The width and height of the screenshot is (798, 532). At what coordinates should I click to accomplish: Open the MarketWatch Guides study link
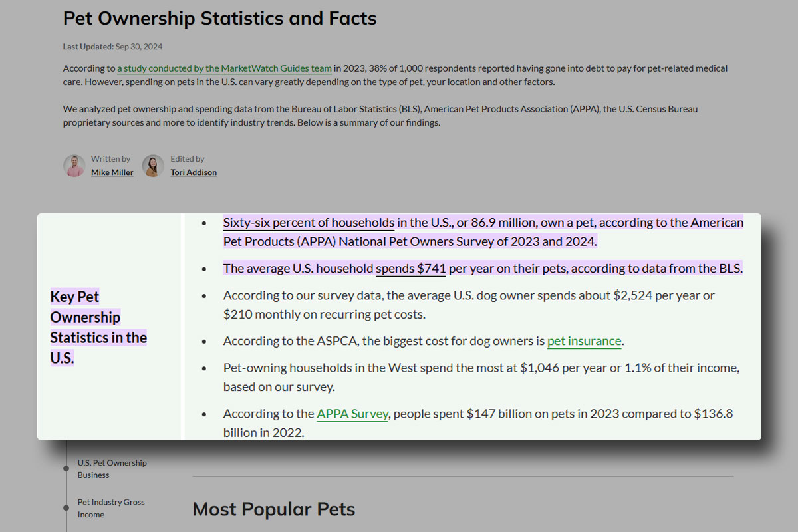point(225,68)
